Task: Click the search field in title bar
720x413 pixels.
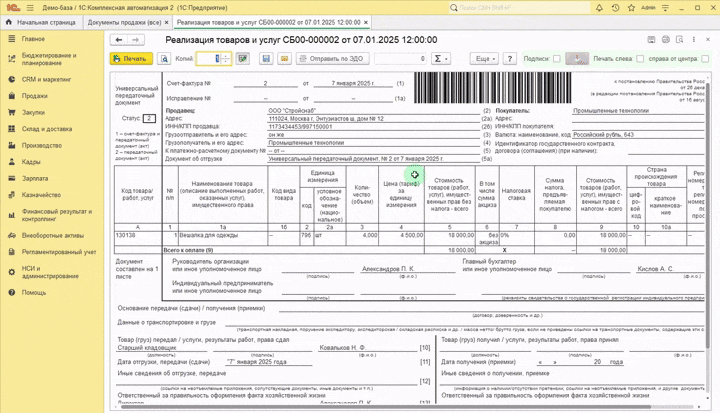Action: (519, 8)
